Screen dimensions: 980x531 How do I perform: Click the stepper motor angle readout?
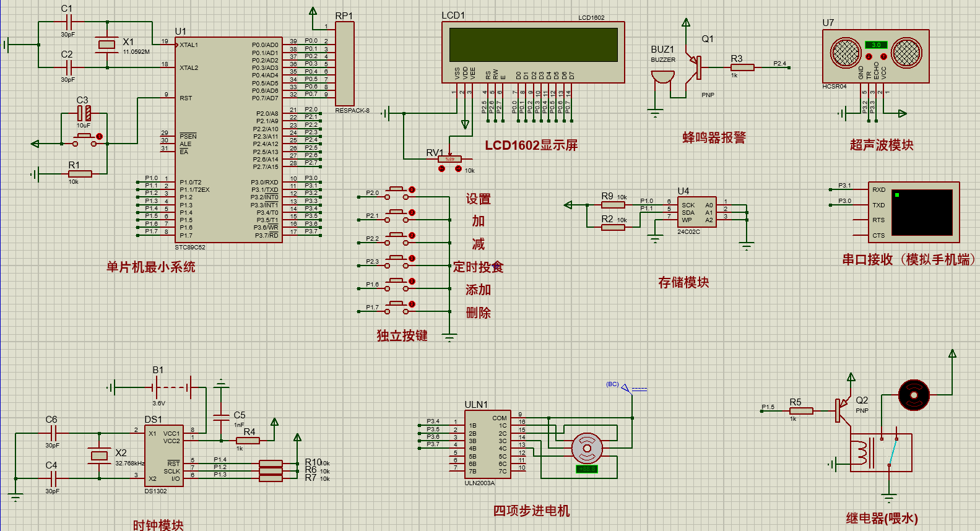click(x=586, y=469)
